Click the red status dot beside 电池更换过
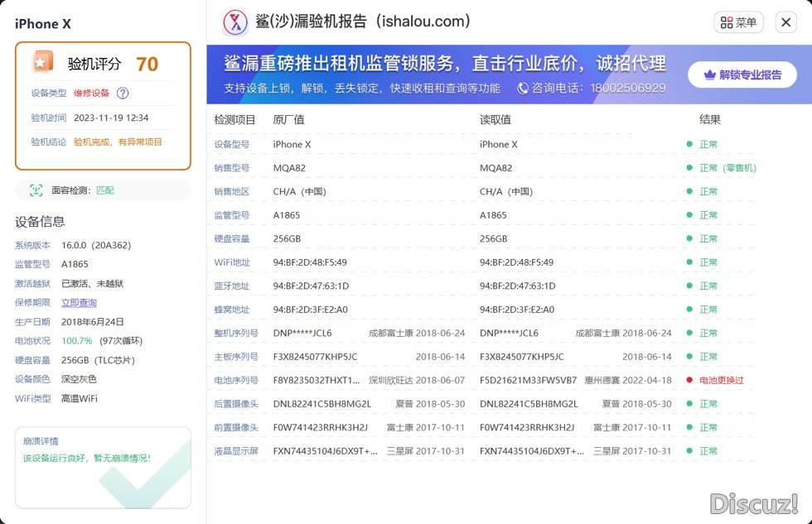The image size is (812, 524). pos(689,380)
